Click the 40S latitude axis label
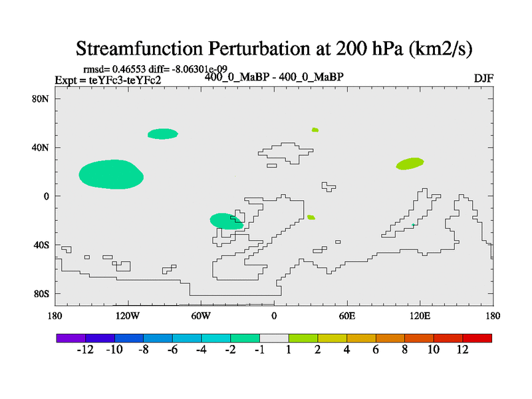Image resolution: width=532 pixels, height=399 pixels. (x=43, y=245)
